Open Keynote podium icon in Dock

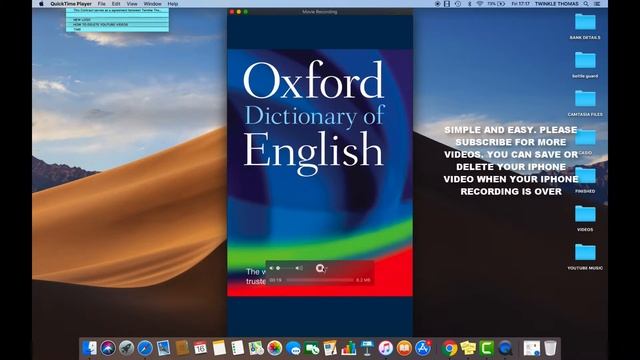[367, 348]
